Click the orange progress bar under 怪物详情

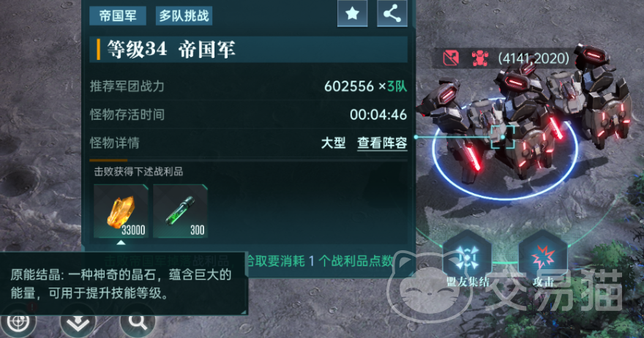[x=108, y=160]
